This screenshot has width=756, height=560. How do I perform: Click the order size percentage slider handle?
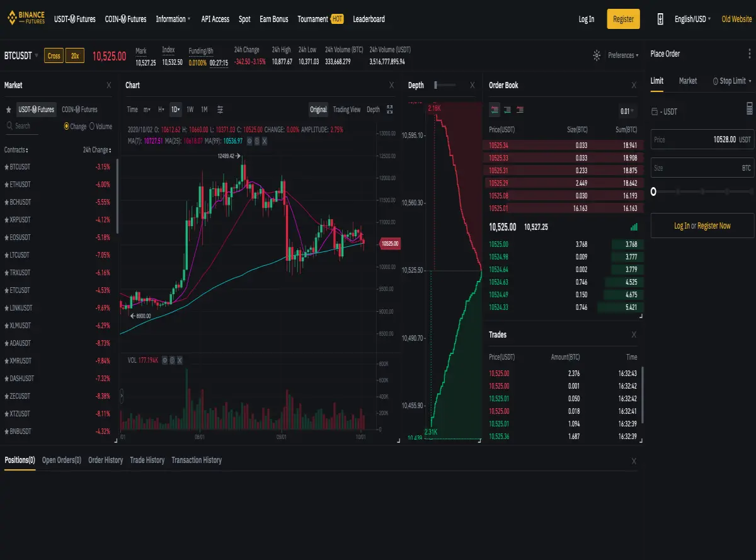653,191
